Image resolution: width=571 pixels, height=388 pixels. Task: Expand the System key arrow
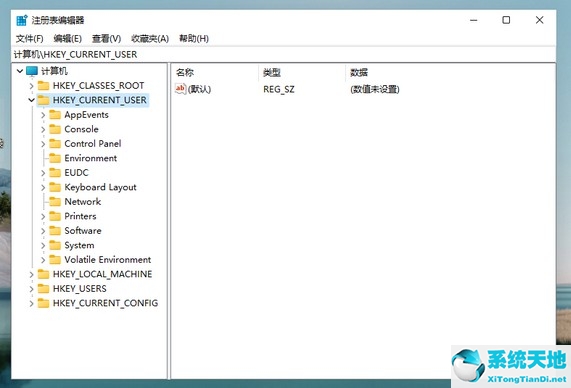coord(43,245)
